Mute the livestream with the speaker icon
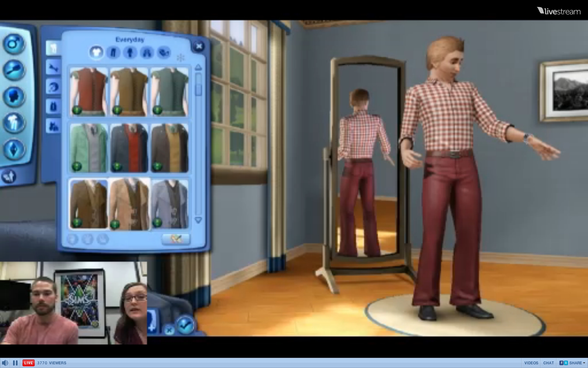Image resolution: width=588 pixels, height=368 pixels. 5,363
